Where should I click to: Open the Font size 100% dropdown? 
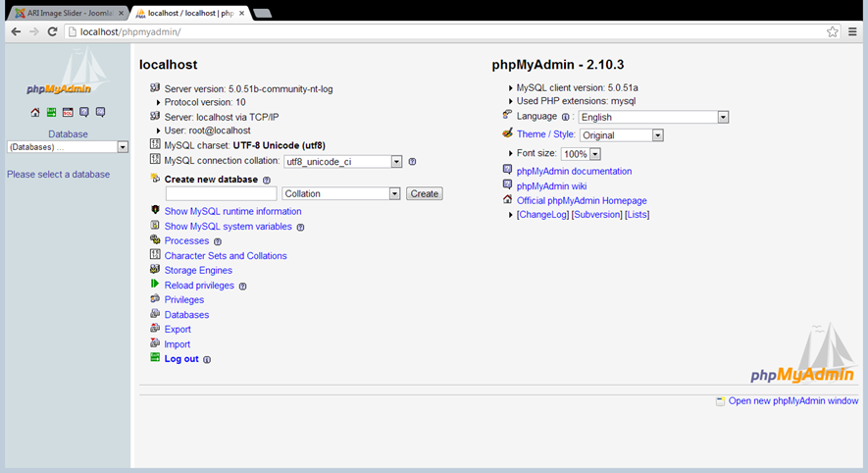(581, 154)
